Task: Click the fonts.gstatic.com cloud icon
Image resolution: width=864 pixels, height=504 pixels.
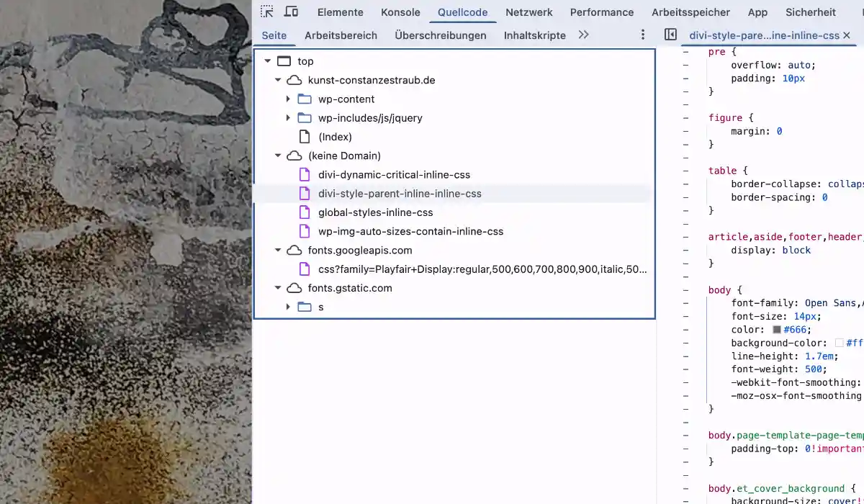Action: click(x=294, y=288)
